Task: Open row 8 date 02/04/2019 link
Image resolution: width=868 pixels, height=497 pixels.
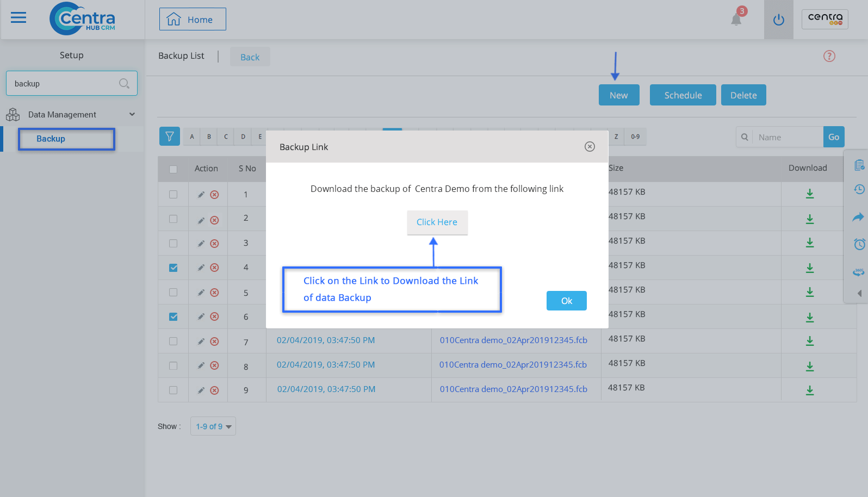Action: click(x=326, y=364)
